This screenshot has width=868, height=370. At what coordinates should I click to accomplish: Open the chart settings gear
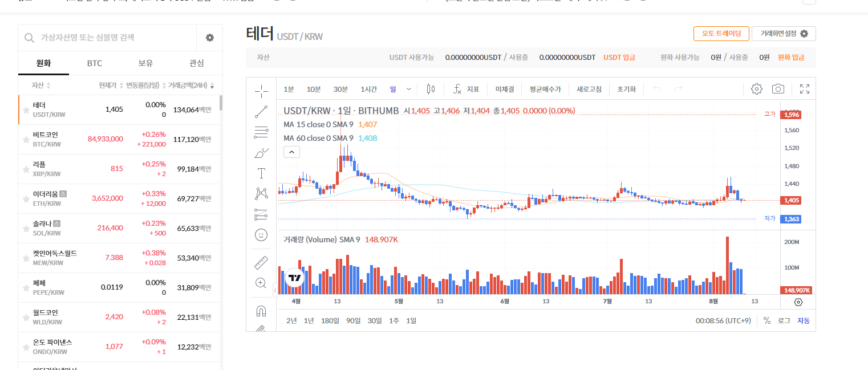coord(757,89)
